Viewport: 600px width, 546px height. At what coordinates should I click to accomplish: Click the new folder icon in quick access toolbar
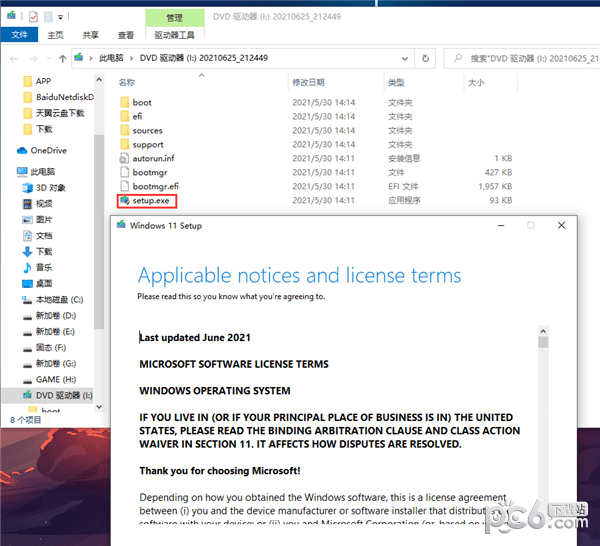[48, 16]
